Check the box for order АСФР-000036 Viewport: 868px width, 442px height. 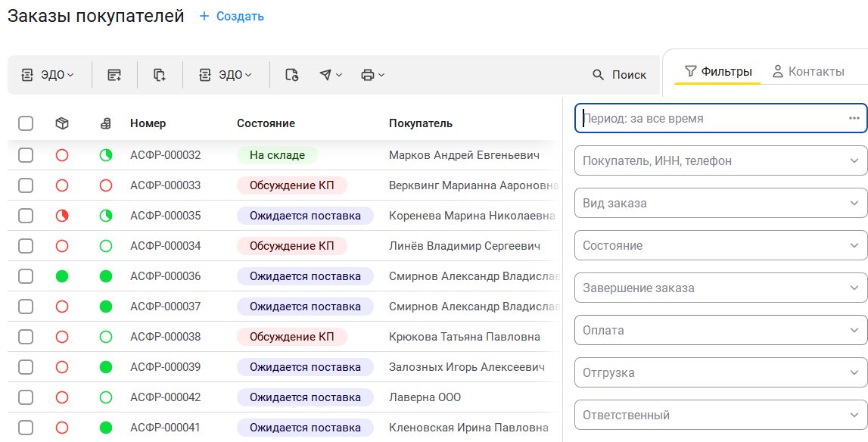(x=26, y=276)
